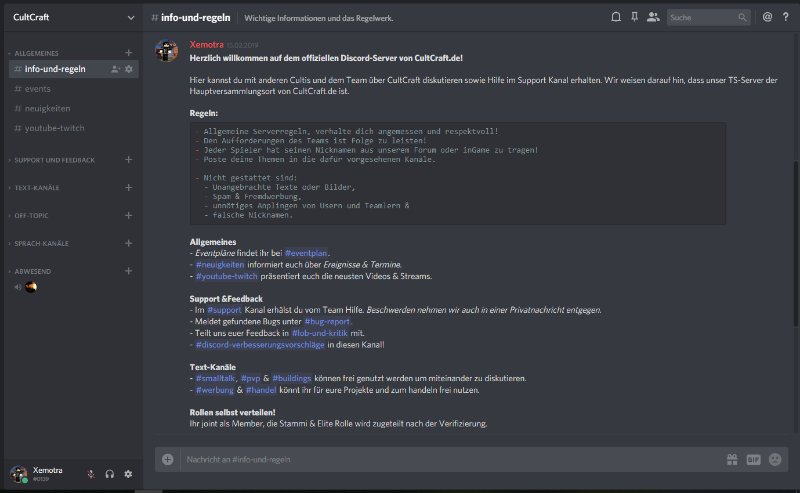Open the CultCraft server dropdown menu

131,17
